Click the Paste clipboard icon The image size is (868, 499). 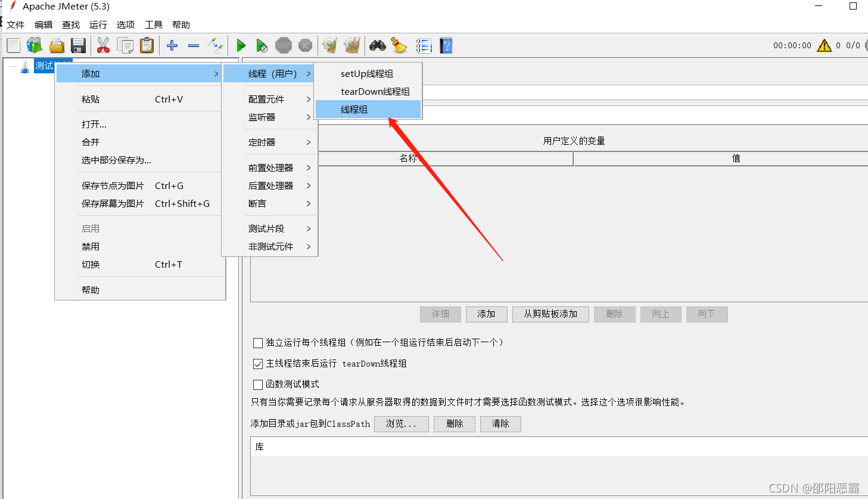[147, 45]
